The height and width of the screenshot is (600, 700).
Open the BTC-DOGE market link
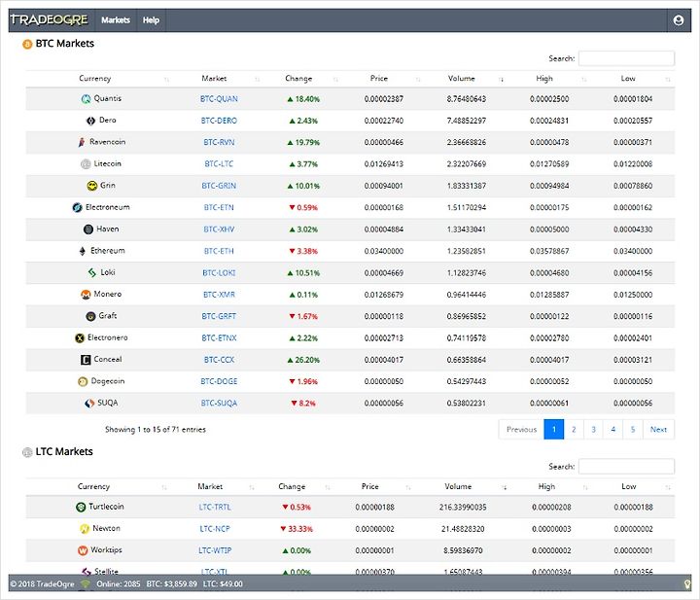point(219,382)
